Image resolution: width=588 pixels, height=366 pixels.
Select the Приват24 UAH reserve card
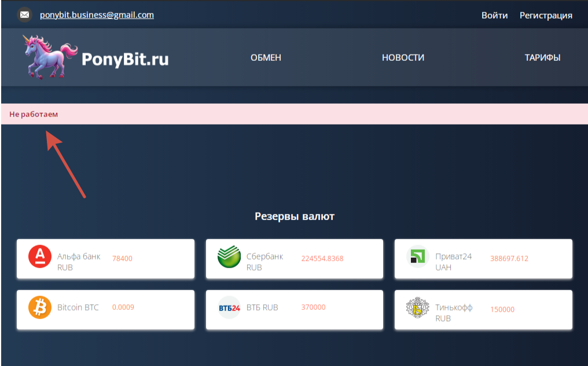click(483, 258)
